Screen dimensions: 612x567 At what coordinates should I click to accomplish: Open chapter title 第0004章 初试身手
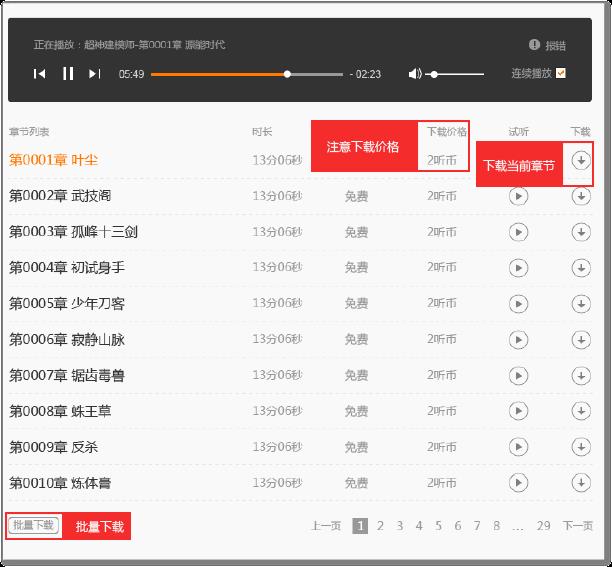(x=67, y=268)
